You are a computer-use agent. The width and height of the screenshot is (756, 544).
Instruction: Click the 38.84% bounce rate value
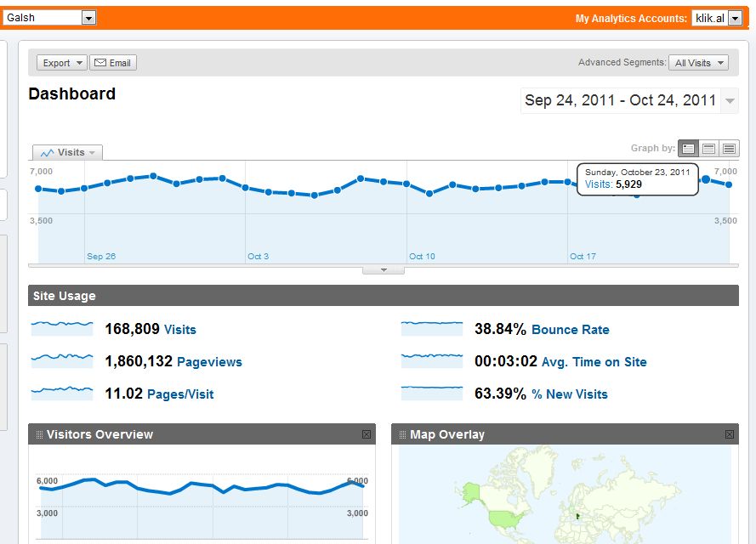500,329
